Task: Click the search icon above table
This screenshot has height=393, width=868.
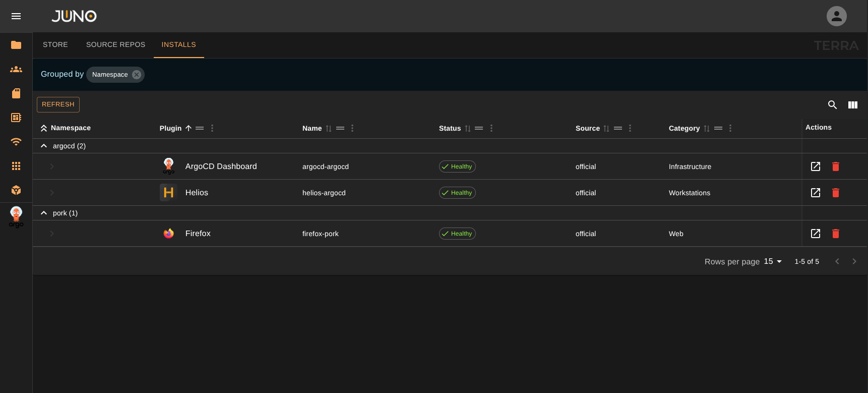Action: tap(832, 105)
